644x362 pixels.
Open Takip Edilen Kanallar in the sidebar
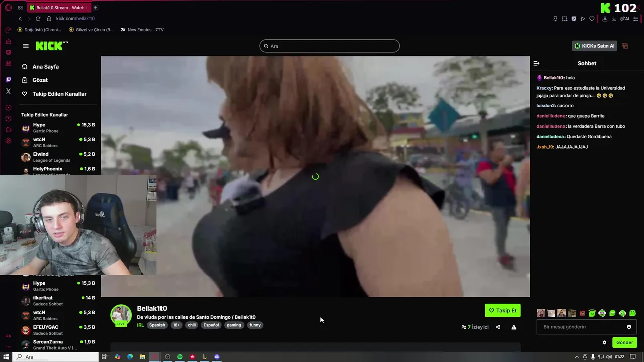pyautogui.click(x=59, y=94)
